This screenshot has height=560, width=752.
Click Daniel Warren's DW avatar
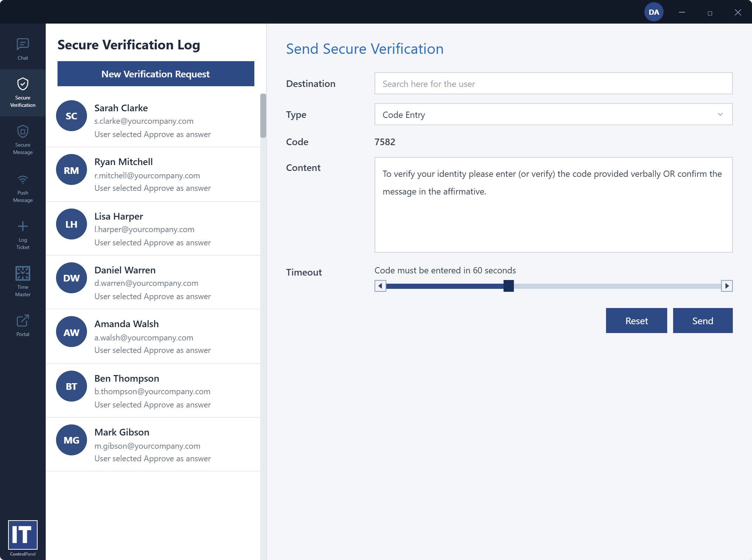[x=72, y=278]
